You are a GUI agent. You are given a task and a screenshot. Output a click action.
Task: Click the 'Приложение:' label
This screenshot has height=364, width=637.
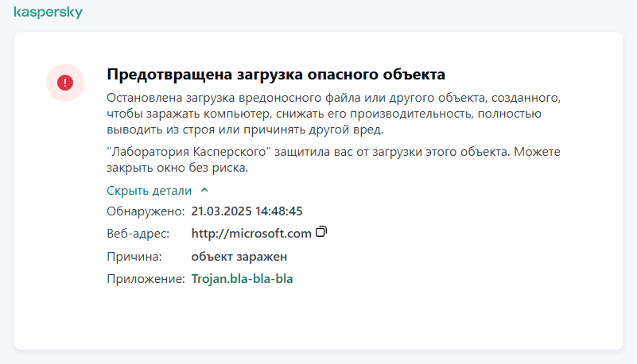(146, 279)
